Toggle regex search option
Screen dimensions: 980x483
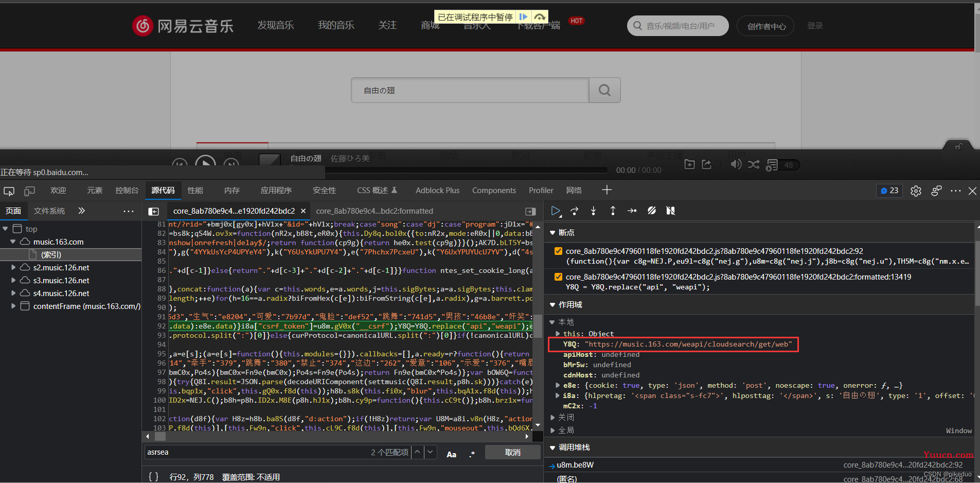click(x=472, y=454)
